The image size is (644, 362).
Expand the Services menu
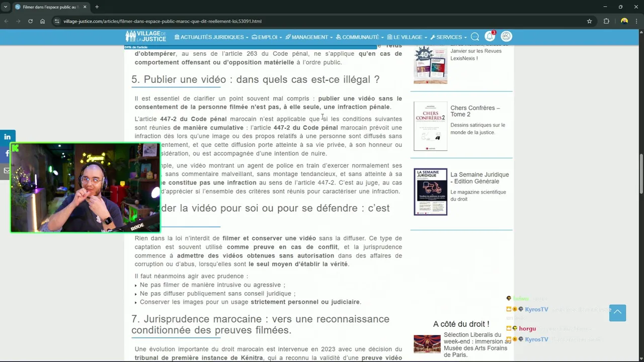coord(448,37)
